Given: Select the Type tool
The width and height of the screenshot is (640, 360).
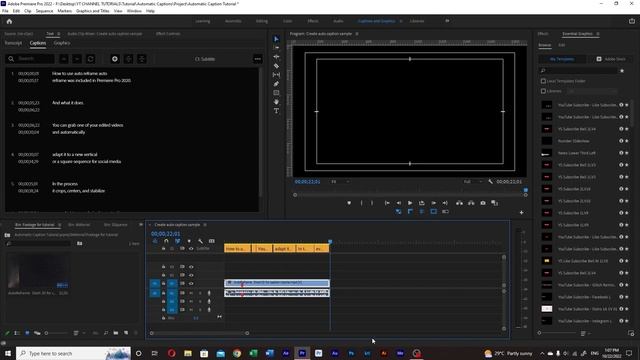Looking at the screenshot, I should point(276,111).
